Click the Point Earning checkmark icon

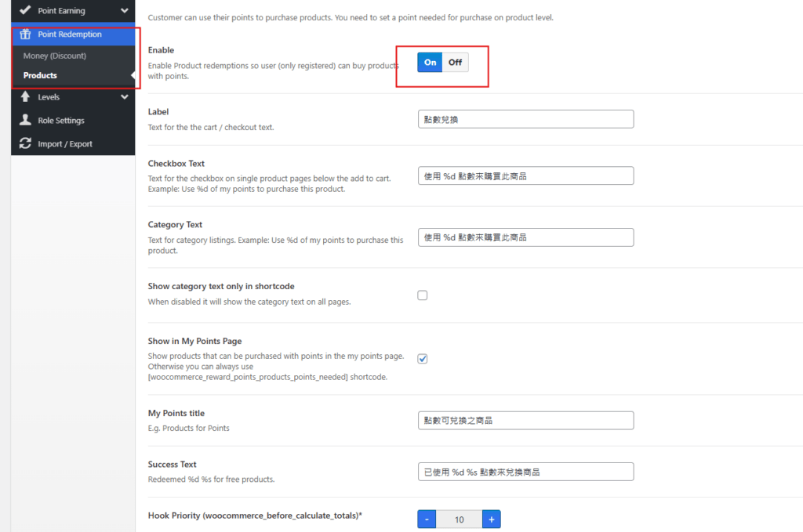25,11
